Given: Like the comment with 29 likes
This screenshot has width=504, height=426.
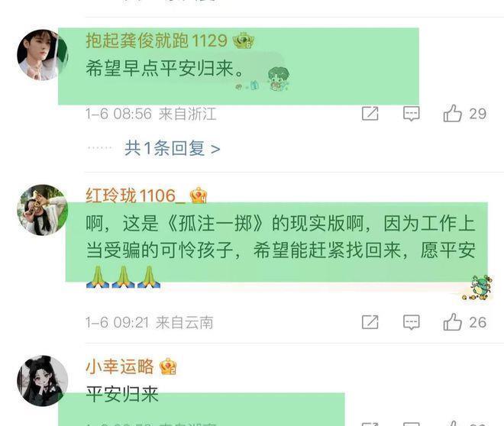Looking at the screenshot, I should coord(452,114).
